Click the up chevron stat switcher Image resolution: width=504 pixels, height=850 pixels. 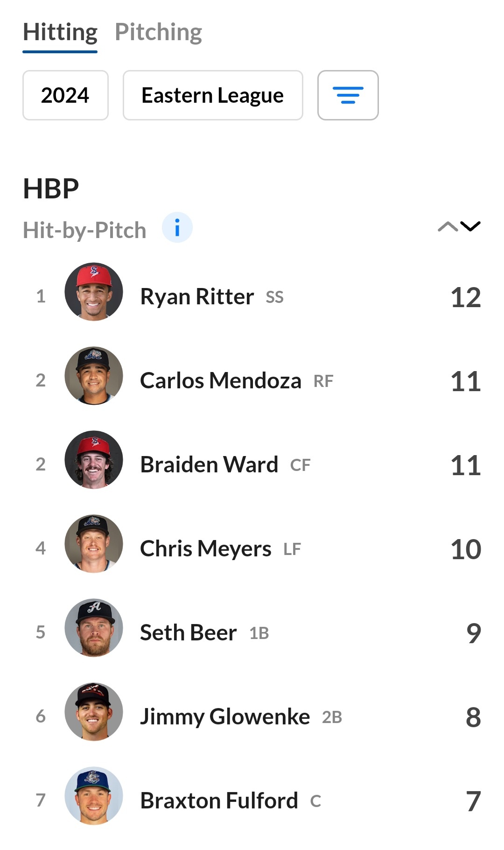[x=448, y=226]
